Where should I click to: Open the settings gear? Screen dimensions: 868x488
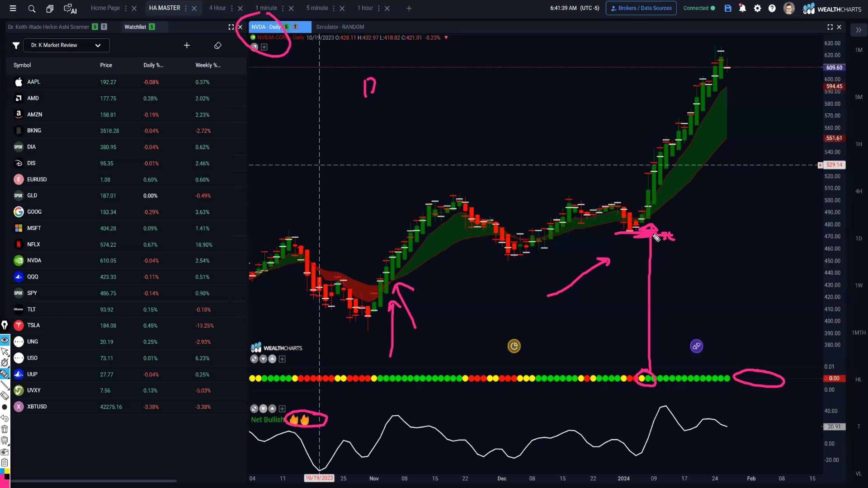[757, 8]
